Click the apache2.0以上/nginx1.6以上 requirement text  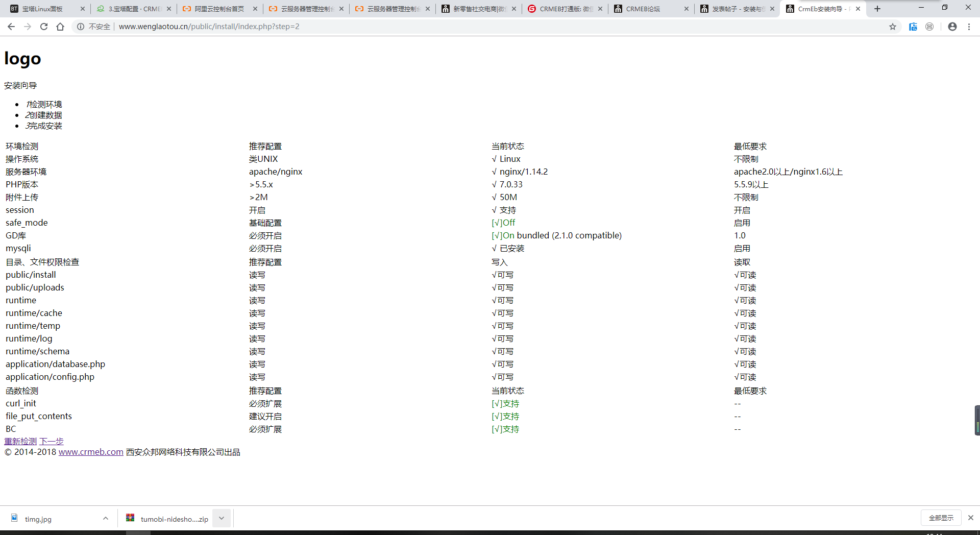788,172
